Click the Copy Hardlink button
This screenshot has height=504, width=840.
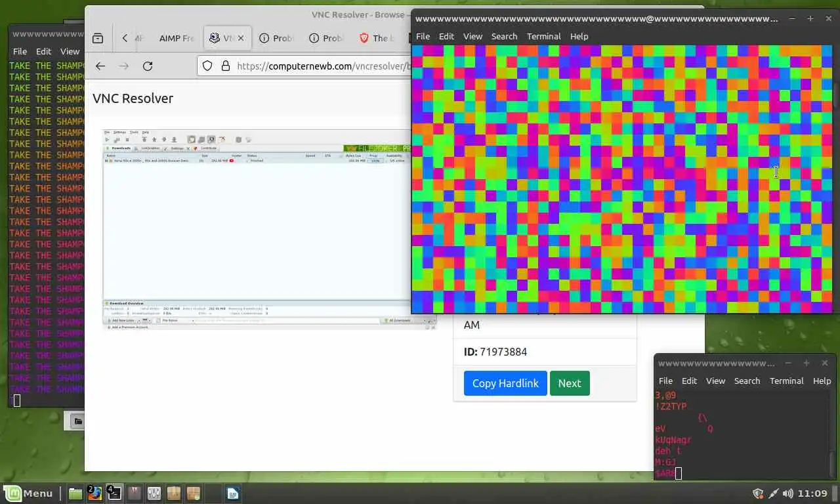coord(505,383)
